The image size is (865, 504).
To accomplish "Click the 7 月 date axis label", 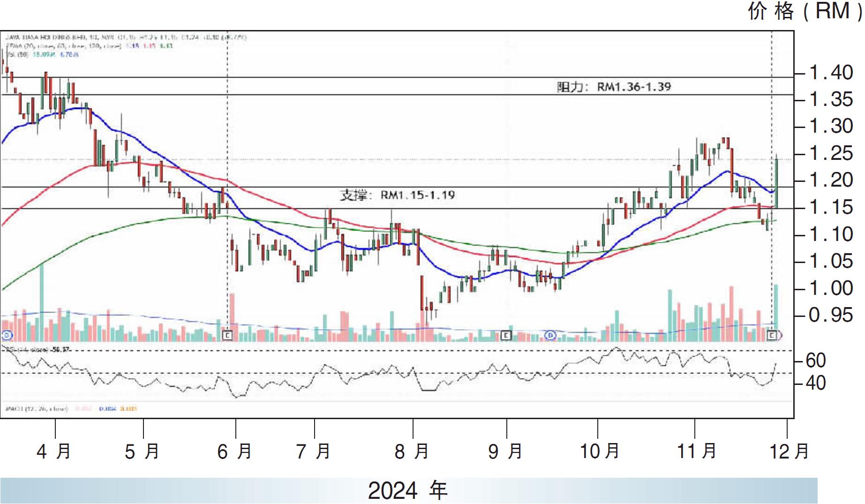I will click(x=313, y=451).
